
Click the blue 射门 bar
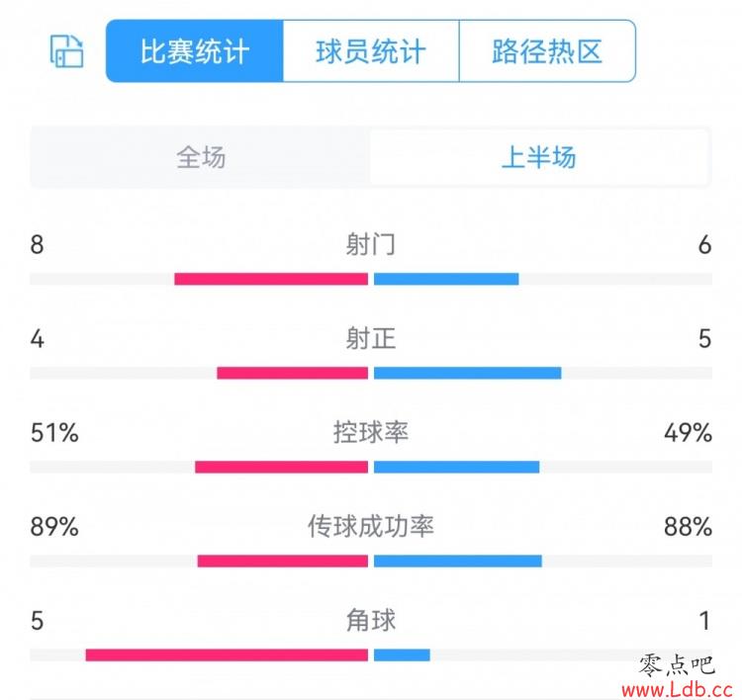click(x=446, y=279)
